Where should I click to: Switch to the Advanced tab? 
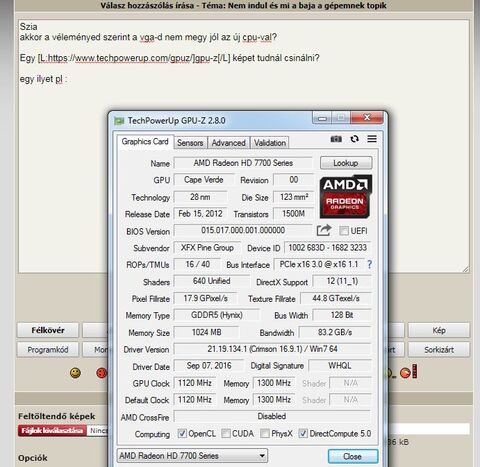pyautogui.click(x=229, y=143)
